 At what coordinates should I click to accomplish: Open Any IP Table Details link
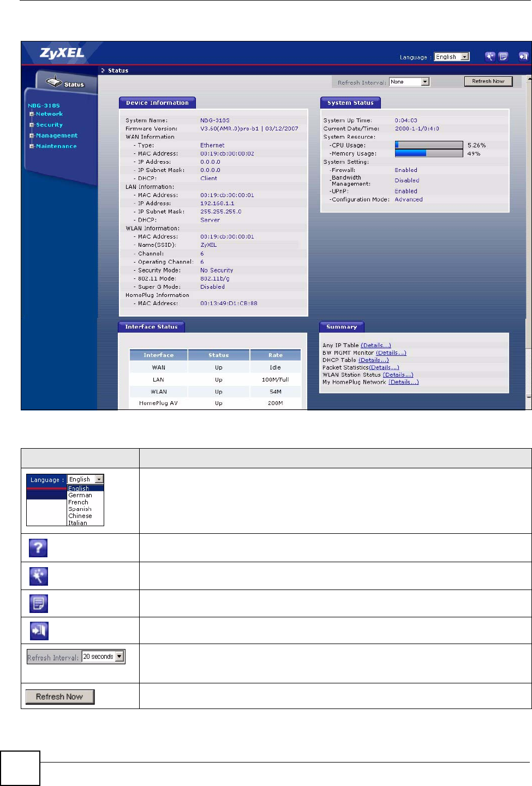(x=376, y=346)
